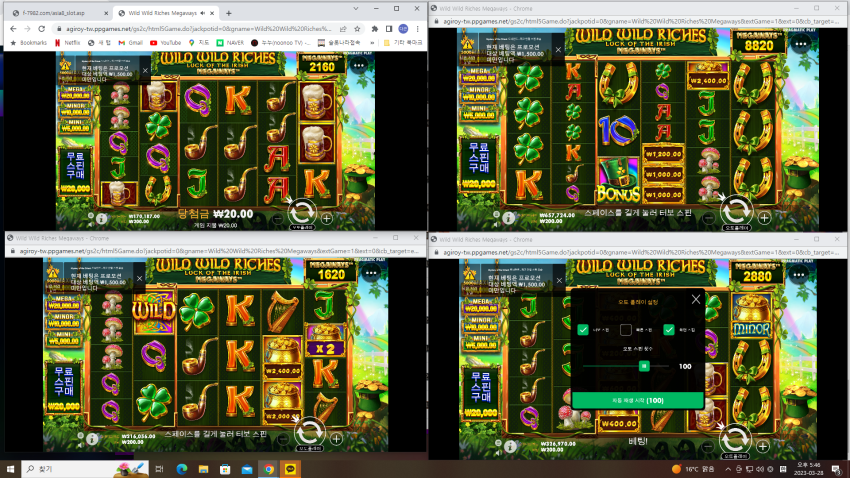This screenshot has height=478, width=850.
Task: Click the autoplay spin count slider handle
Action: coord(644,366)
